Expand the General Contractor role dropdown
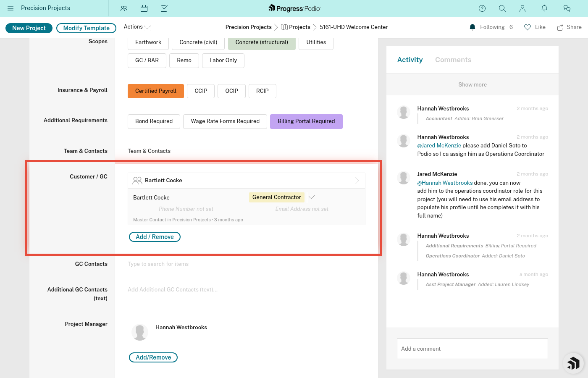Viewport: 588px width, 378px height. [311, 197]
